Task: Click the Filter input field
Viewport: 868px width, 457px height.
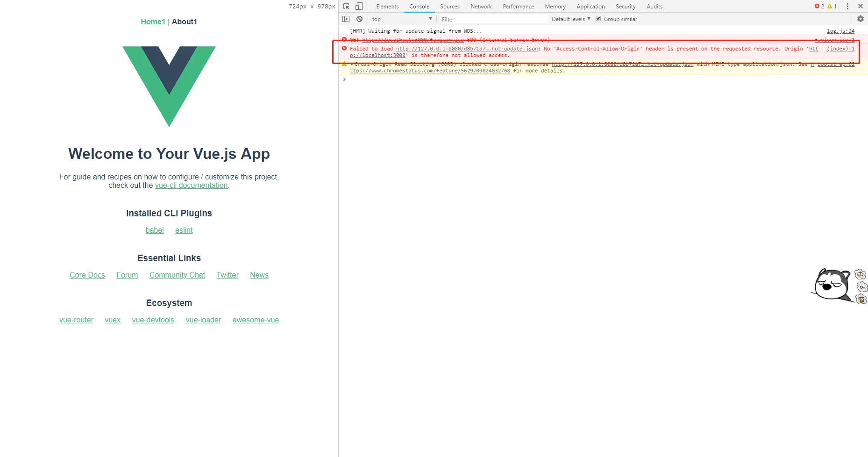Action: pos(493,19)
